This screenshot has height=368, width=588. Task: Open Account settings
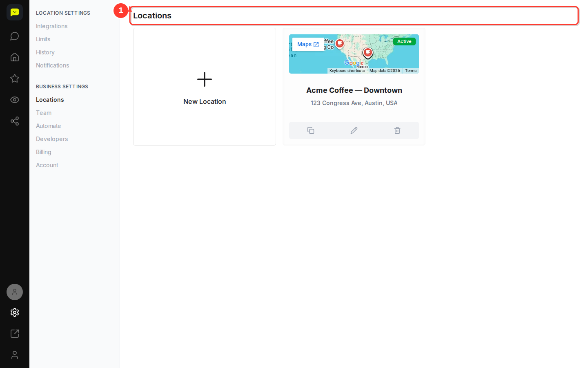coord(47,165)
